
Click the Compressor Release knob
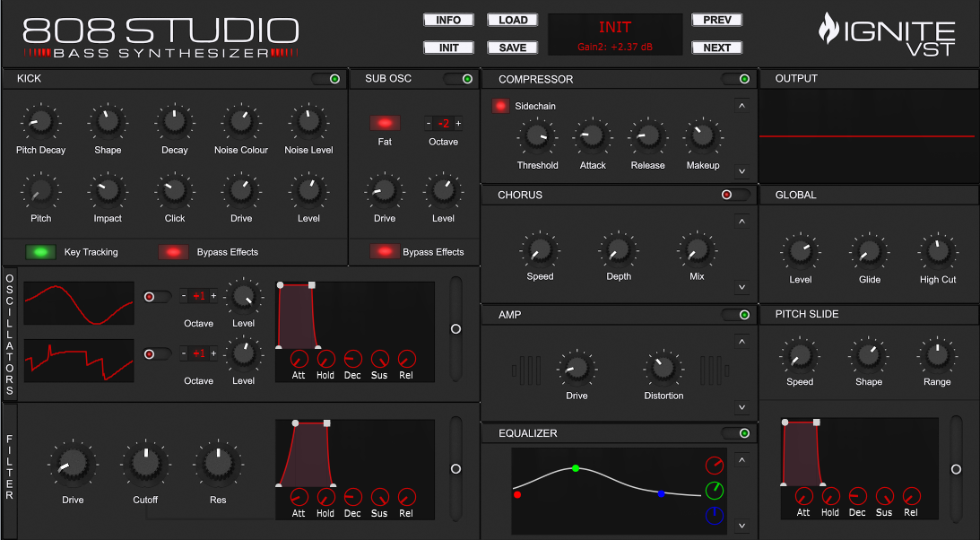[x=647, y=136]
